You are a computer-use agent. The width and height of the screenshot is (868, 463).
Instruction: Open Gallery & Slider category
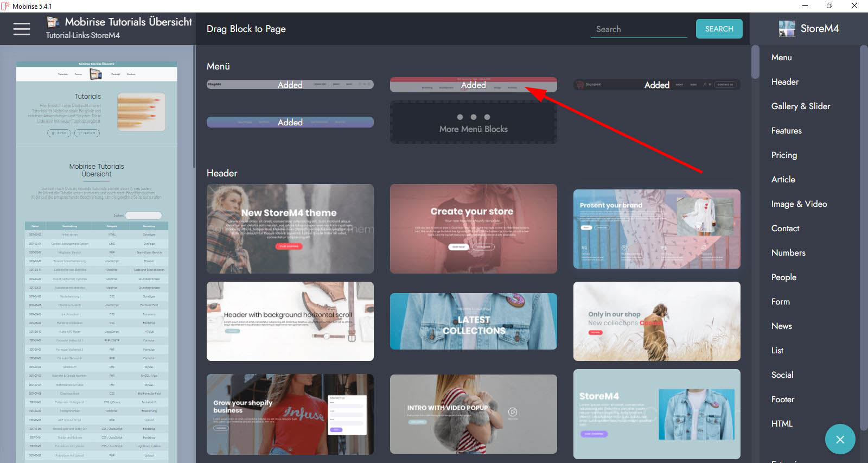coord(801,106)
